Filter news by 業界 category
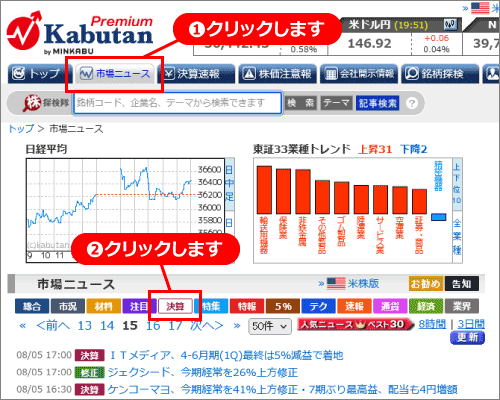The image size is (500, 400). [462, 306]
